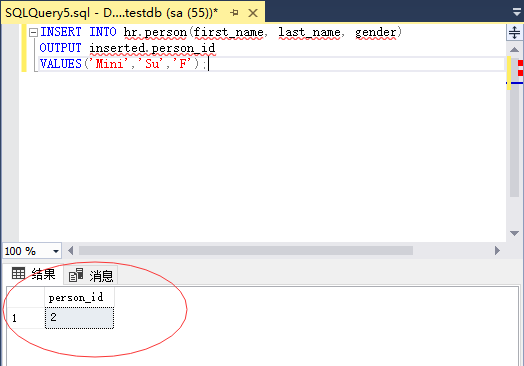The width and height of the screenshot is (524, 366).
Task: Open the active files dropdown arrow
Action: pyautogui.click(x=517, y=12)
